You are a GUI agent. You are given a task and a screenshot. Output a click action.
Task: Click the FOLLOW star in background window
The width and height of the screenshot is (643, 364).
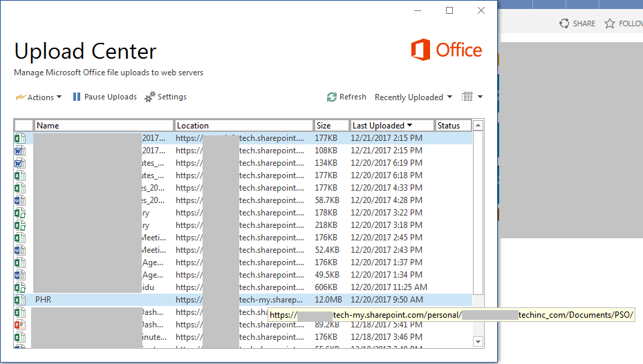click(610, 23)
